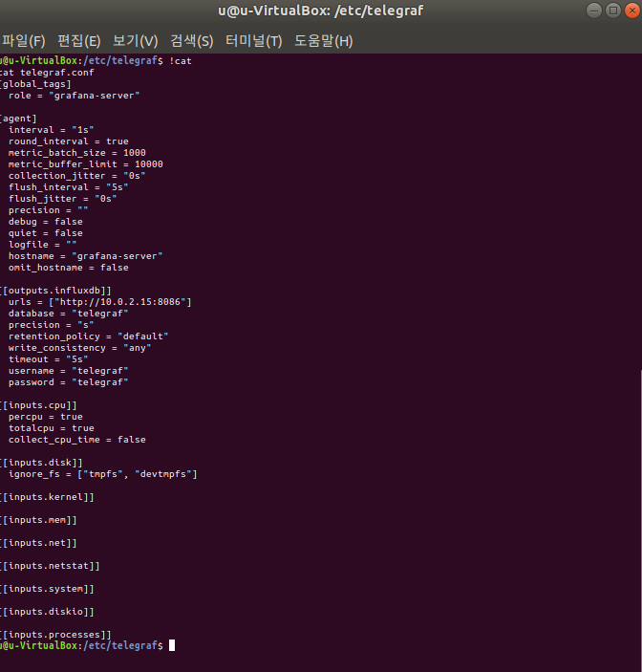
Task: Click the 'hostname = "grafana-server"' line
Action: tap(86, 256)
